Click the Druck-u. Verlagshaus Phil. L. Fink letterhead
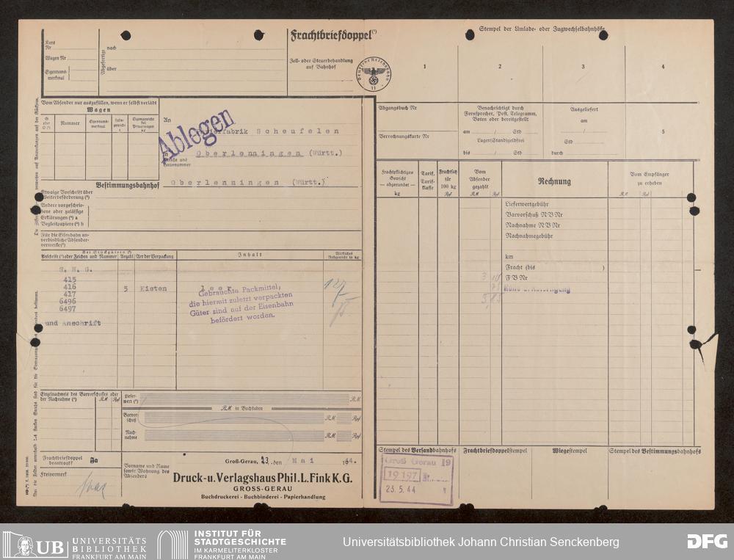Screen dimensions: 734x560 pos(263,478)
